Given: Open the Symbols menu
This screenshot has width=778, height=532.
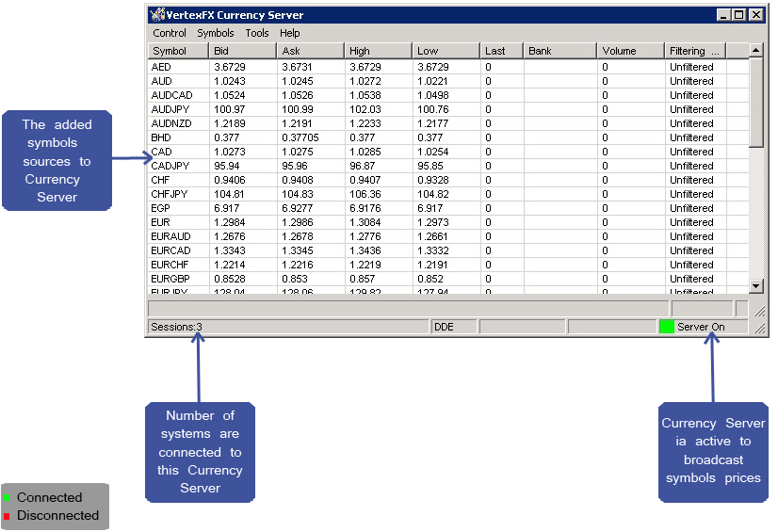Looking at the screenshot, I should (216, 33).
